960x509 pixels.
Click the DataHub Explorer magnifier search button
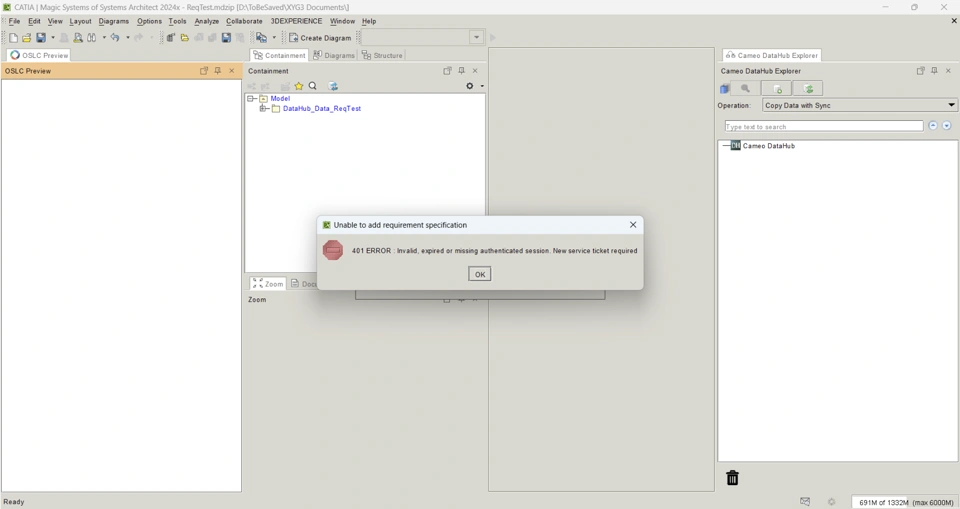click(745, 89)
